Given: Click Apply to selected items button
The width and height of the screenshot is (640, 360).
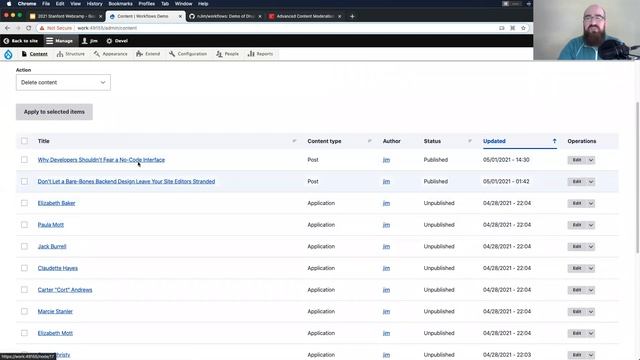Looking at the screenshot, I should (54, 112).
